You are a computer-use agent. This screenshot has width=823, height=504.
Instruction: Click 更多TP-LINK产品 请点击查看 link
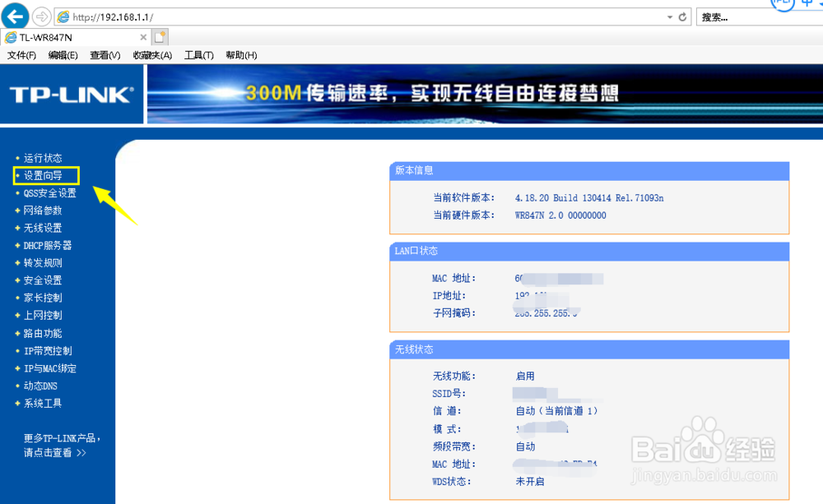point(62,446)
